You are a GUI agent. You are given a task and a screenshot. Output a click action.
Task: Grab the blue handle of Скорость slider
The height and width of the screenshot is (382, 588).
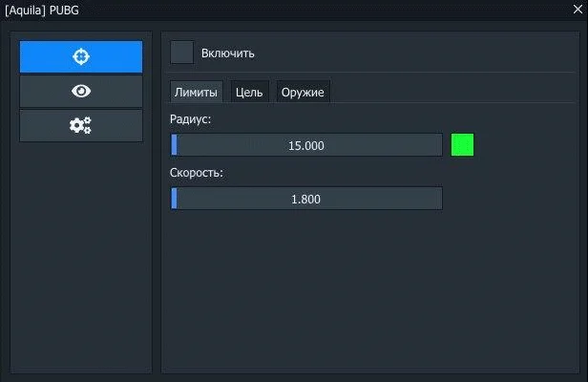175,199
